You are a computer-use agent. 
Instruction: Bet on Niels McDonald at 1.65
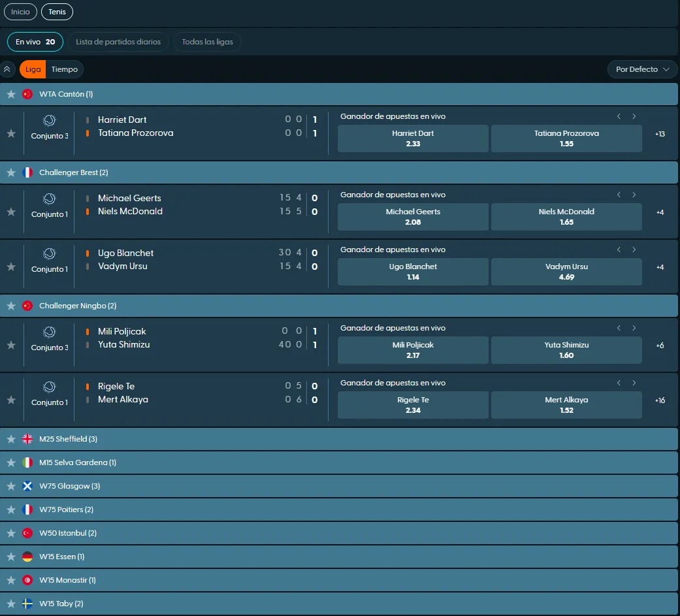coord(566,216)
